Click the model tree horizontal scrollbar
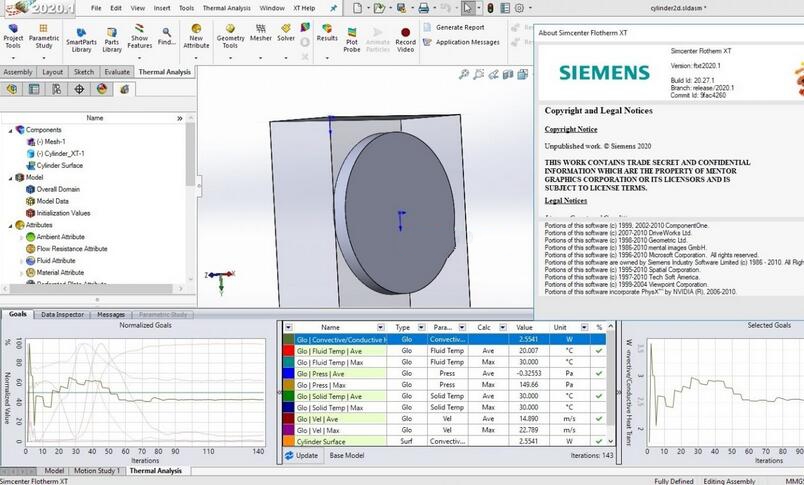The height and width of the screenshot is (485, 804). point(93,289)
